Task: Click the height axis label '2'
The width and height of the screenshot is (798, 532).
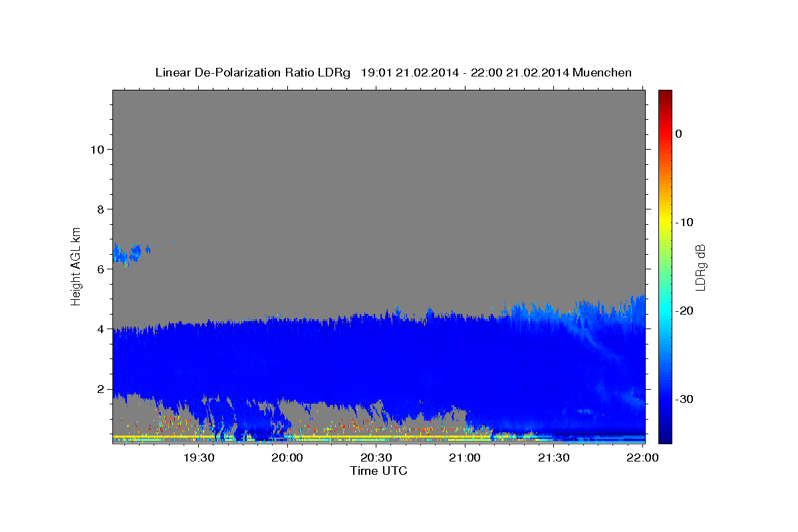Action: [x=100, y=388]
